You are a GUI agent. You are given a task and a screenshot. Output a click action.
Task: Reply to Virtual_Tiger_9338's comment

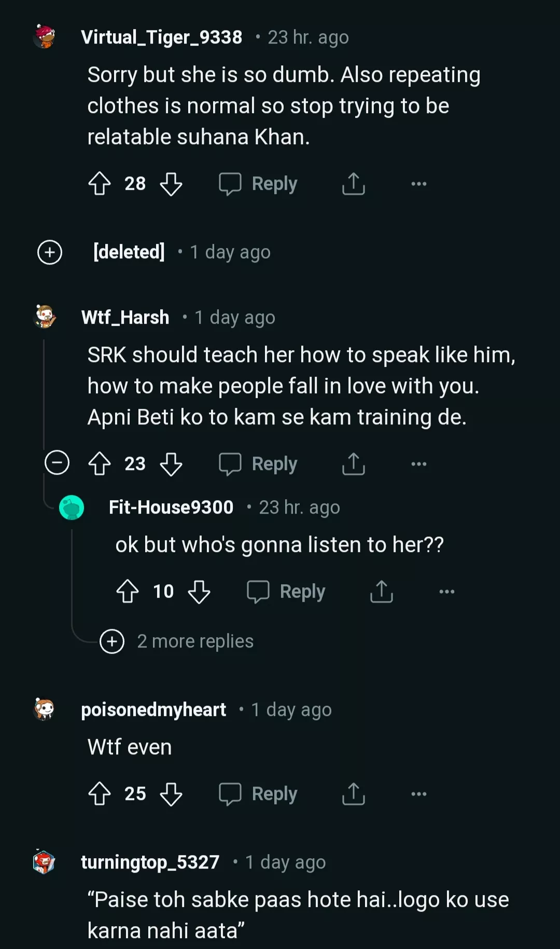(x=258, y=184)
